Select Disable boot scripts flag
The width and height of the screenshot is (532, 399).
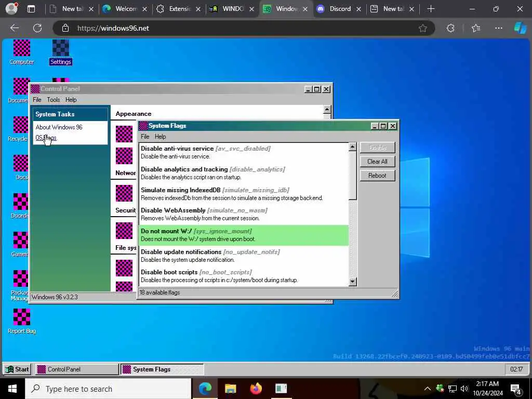[244, 276]
